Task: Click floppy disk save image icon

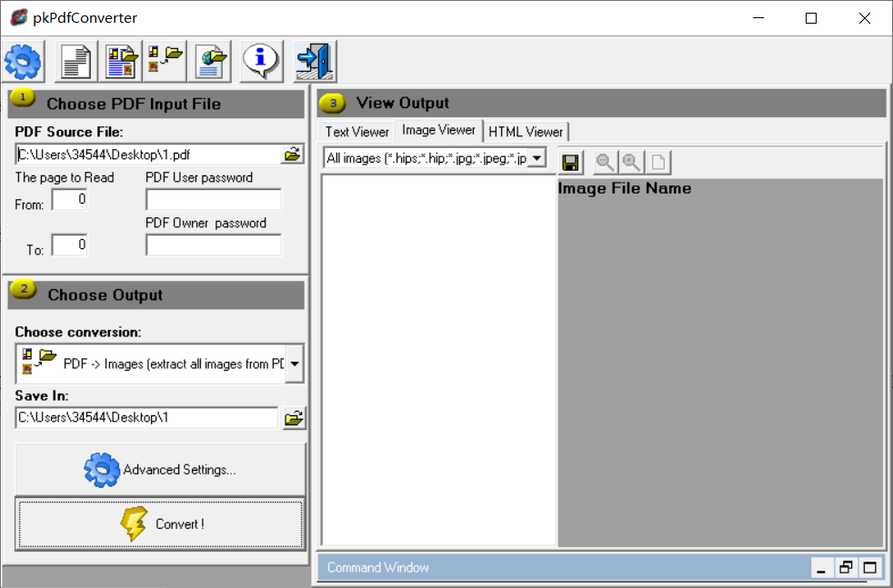Action: (x=571, y=163)
